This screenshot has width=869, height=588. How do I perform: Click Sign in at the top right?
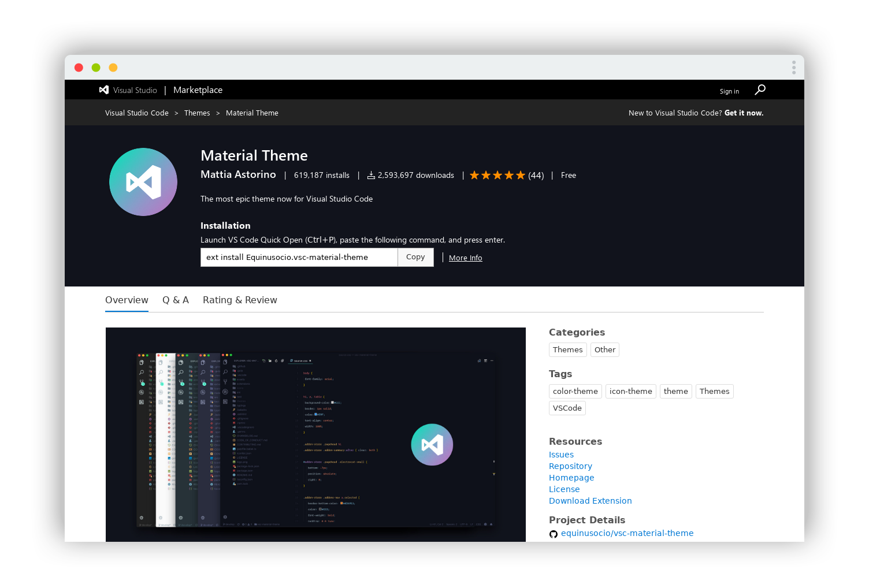click(729, 91)
